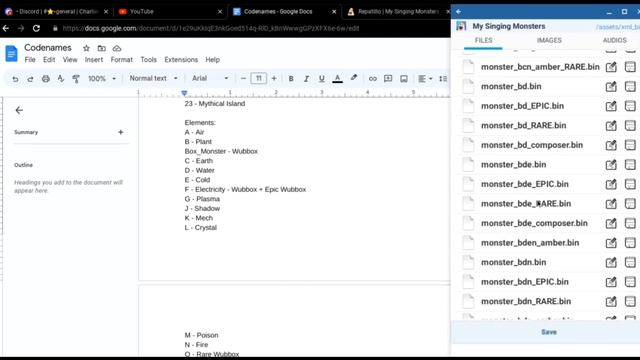Click the cloud save status icon
This screenshot has height=360, width=640.
[117, 48]
